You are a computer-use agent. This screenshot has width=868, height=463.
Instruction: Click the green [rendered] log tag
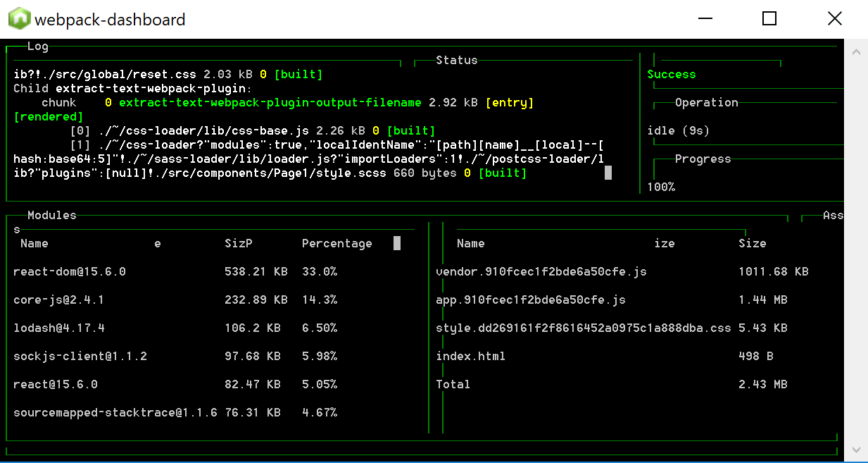(x=49, y=117)
